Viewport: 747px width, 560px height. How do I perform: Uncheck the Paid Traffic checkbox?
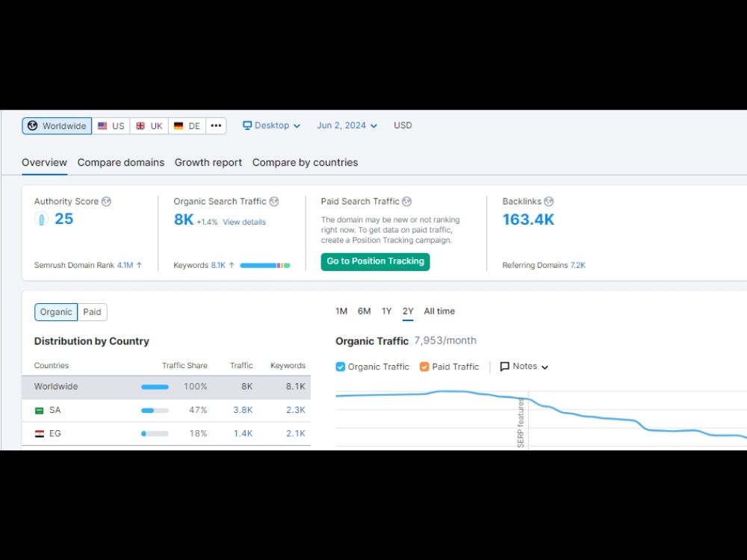(424, 367)
